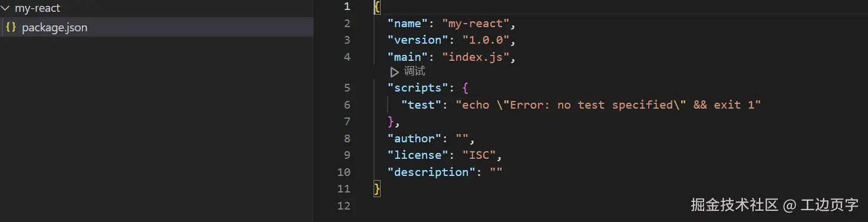Viewport: 868px width, 222px height.
Task: Click the "version" key
Action: point(418,40)
